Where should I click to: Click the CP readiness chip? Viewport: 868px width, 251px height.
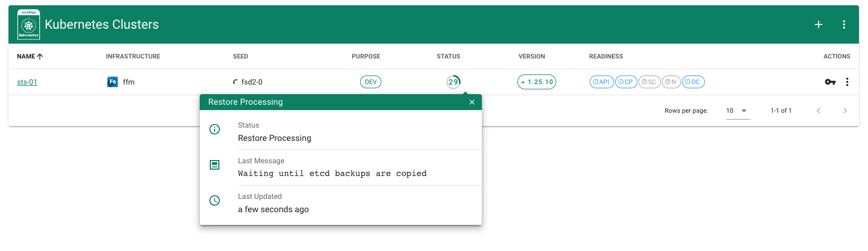[x=626, y=82]
